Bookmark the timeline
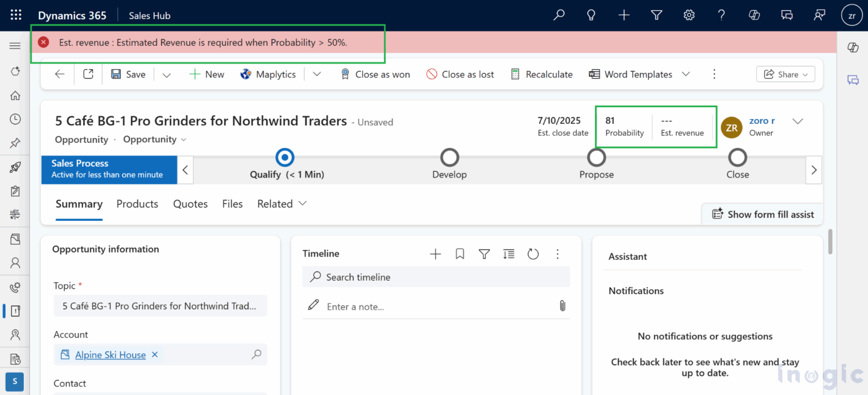 coord(459,254)
